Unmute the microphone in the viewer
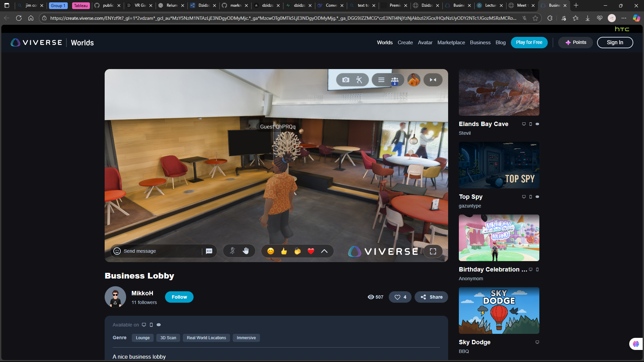 [232, 251]
